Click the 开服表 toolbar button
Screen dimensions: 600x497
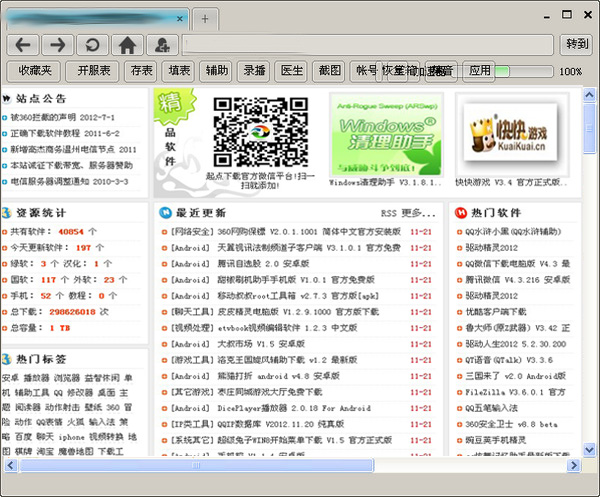pyautogui.click(x=94, y=71)
